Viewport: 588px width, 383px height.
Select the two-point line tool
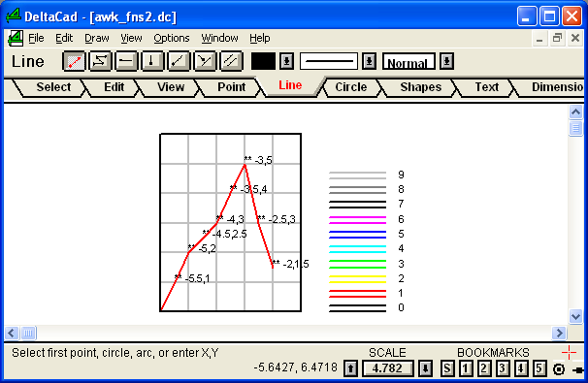point(74,61)
